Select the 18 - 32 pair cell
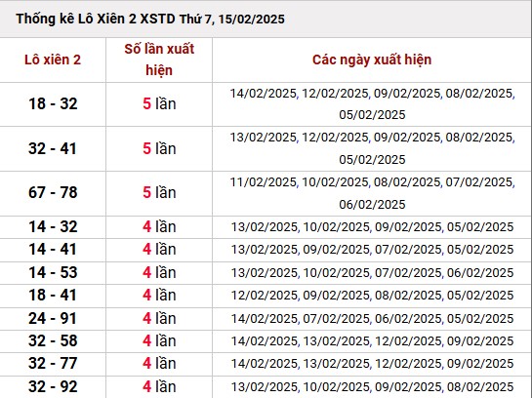Viewport: 532px width, 398px height. point(53,103)
